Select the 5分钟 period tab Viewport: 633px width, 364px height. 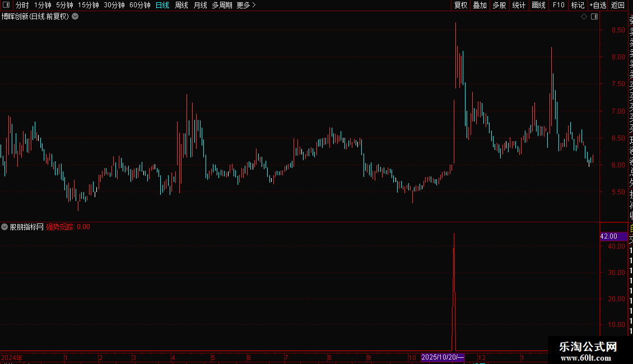coord(64,5)
